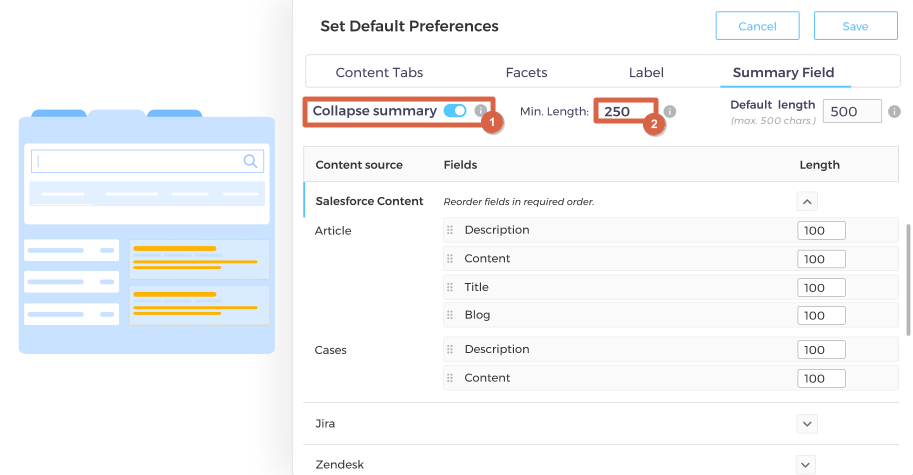Click drag handle for Title field
The width and height of the screenshot is (913, 475).
450,287
